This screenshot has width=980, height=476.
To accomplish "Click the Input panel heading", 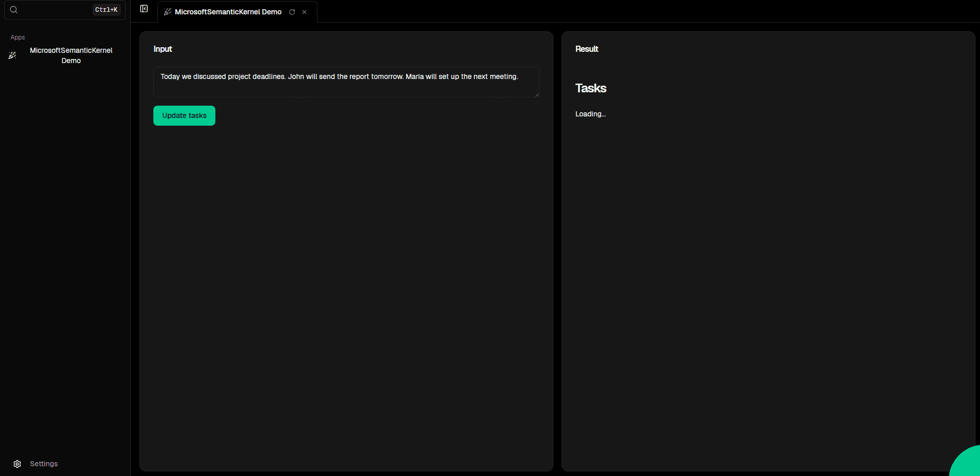I will click(163, 49).
